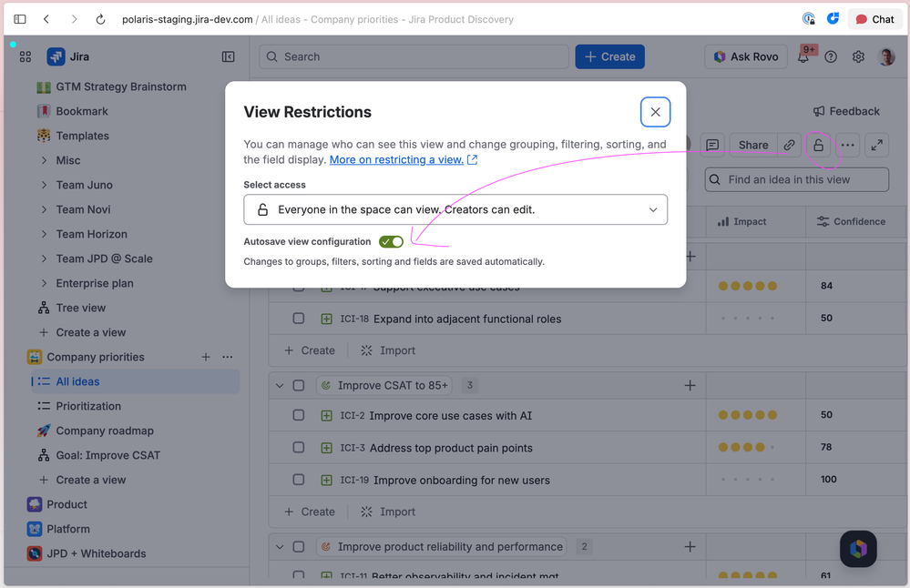Select All ideas view

tap(135, 381)
